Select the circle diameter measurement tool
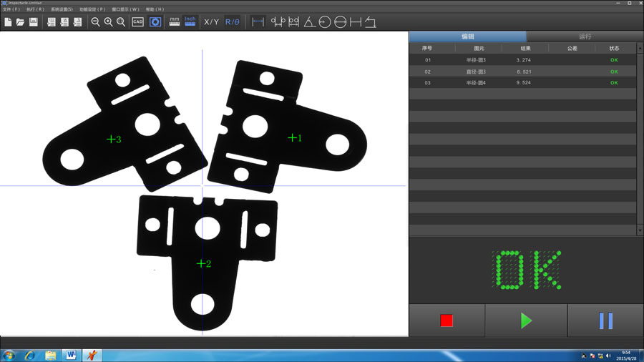Viewport: 644px width, 362px height. point(340,22)
